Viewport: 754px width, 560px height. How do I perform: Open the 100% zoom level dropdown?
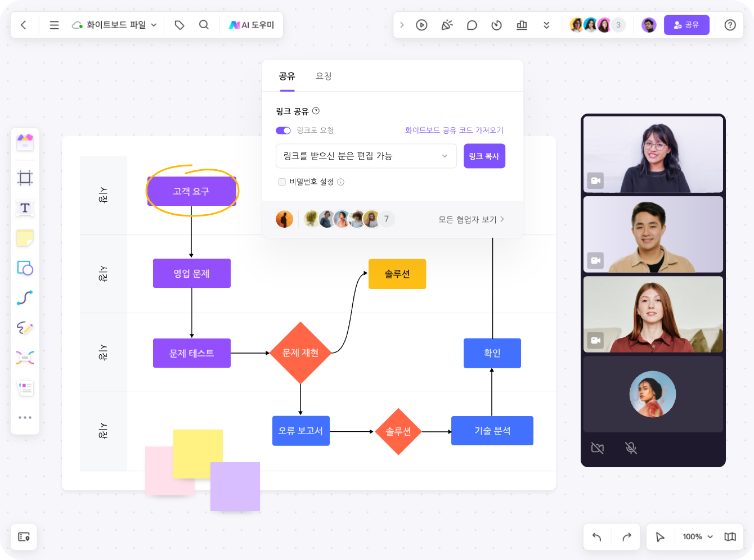click(698, 537)
